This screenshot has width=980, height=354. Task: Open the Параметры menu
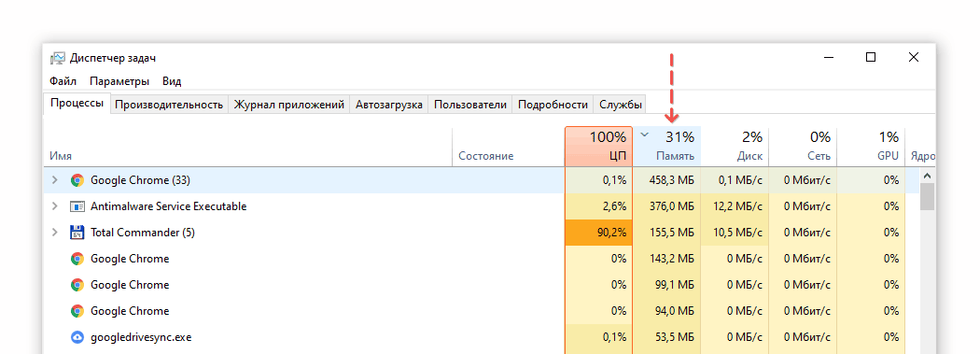[x=119, y=81]
